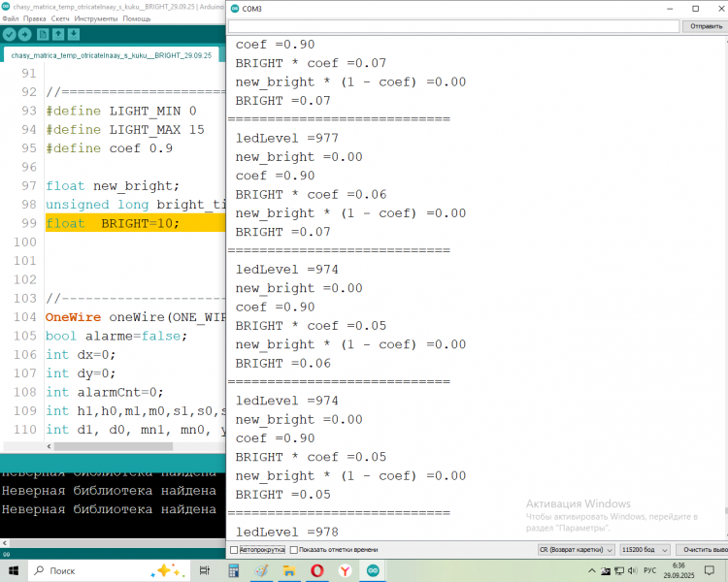
Task: Switch to Arduino IDE taskbar icon
Action: pos(372,570)
